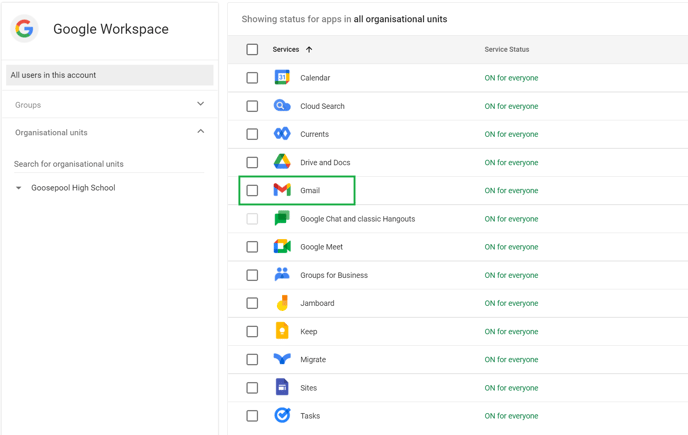
Task: Click Google Meet's ON for everyone status
Action: coord(511,247)
